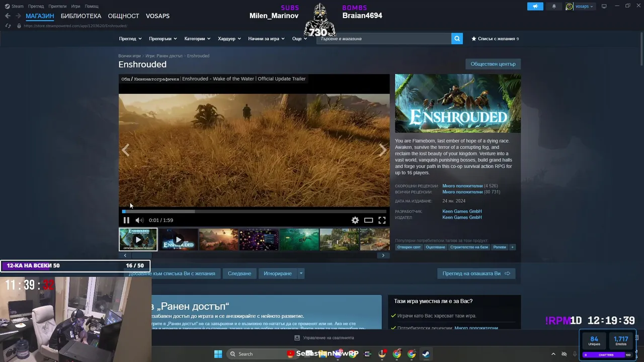Enter fullscreen on the trailer player
The image size is (644, 362).
click(x=382, y=220)
